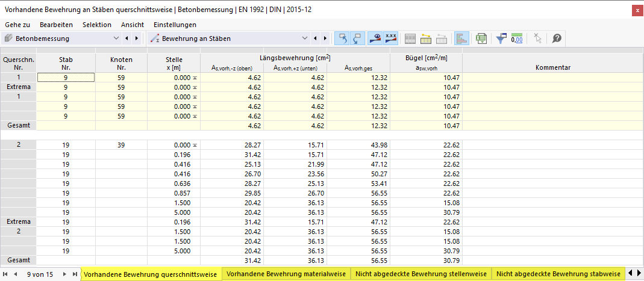Image resolution: width=644 pixels, height=281 pixels.
Task: Open the Selektion menu
Action: tap(97, 25)
